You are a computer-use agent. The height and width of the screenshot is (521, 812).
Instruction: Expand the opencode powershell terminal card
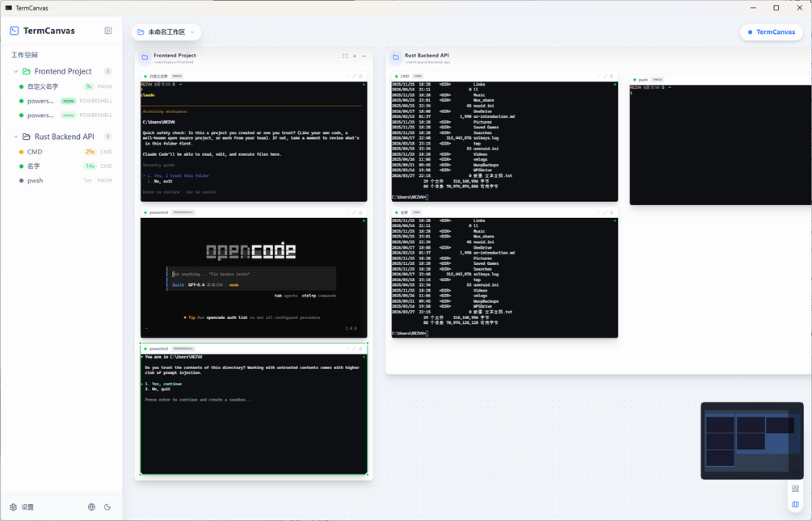tap(354, 212)
